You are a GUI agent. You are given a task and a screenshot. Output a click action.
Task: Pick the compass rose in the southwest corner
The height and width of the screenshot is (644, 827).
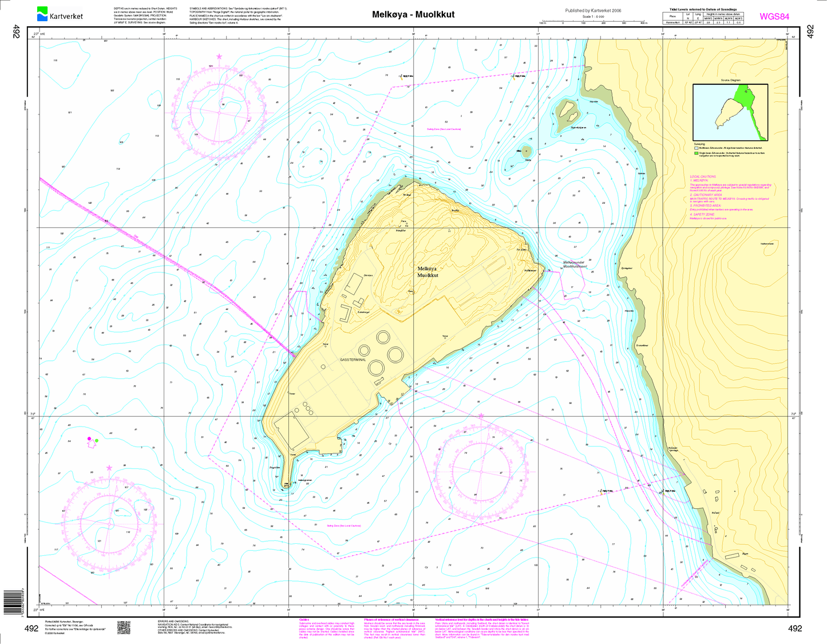tap(109, 523)
